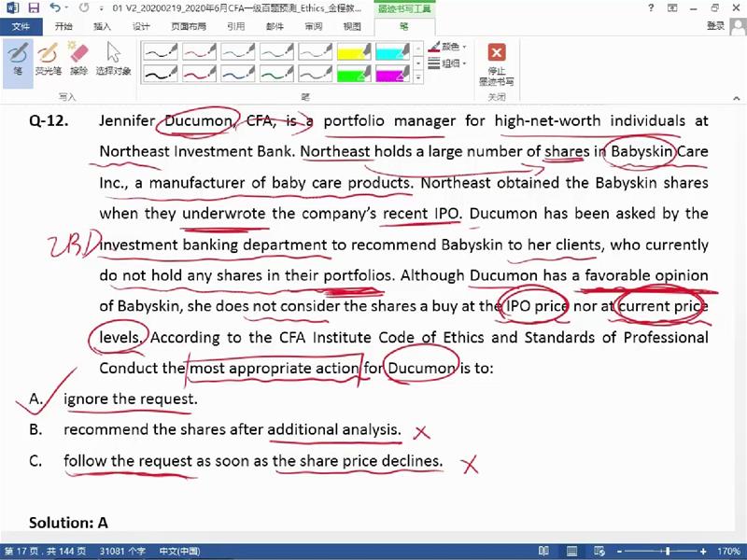The image size is (747, 560).
Task: Click the word count 31081 个字
Action: pyautogui.click(x=122, y=552)
